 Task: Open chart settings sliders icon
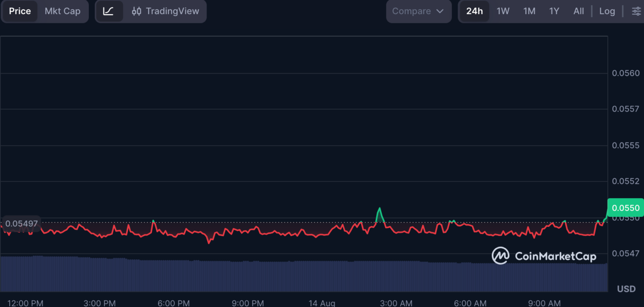pyautogui.click(x=636, y=11)
